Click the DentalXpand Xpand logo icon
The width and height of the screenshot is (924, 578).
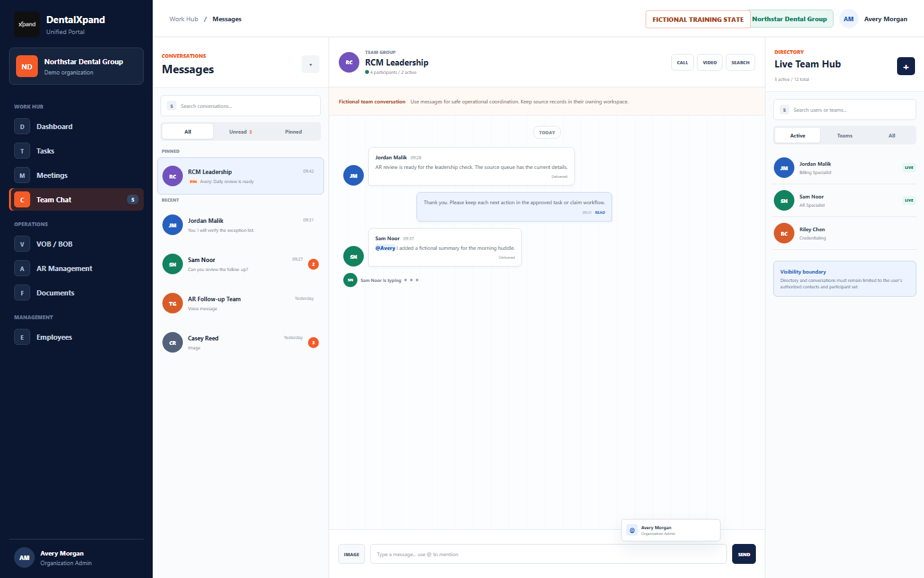point(27,24)
